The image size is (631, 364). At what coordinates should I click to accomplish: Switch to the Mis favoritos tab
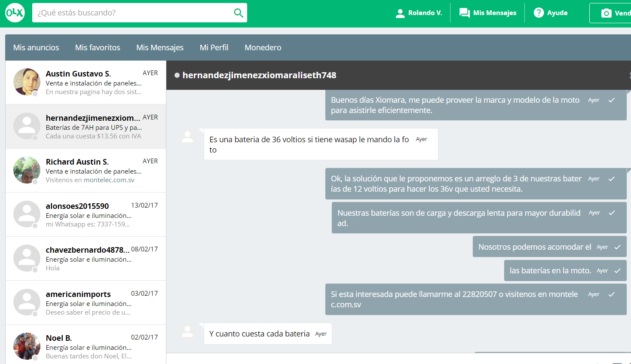pos(98,47)
